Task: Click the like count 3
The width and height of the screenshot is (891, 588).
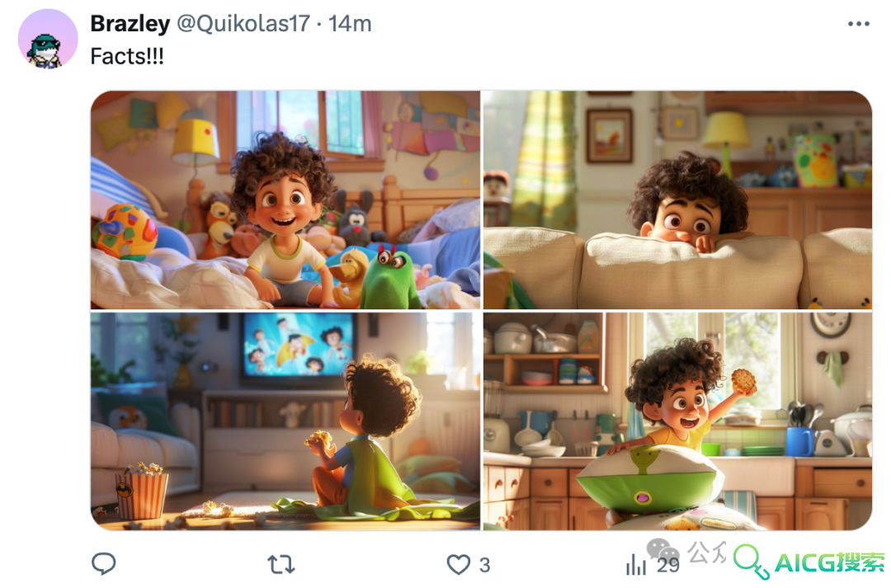Action: [x=485, y=565]
